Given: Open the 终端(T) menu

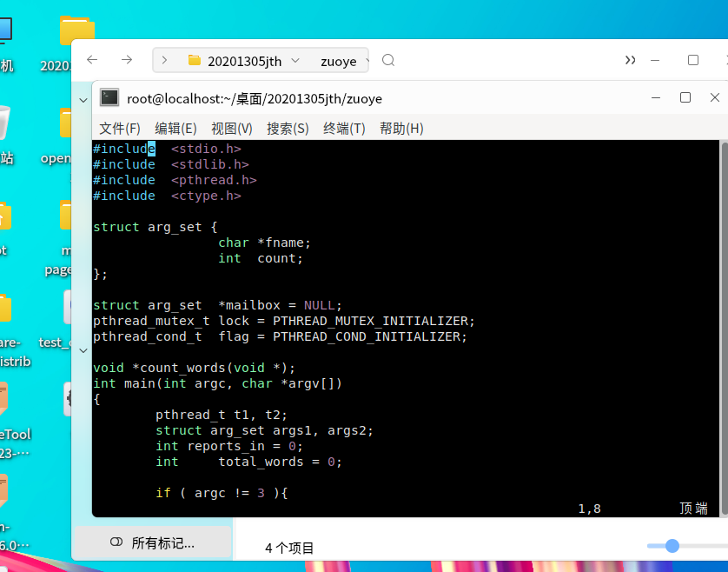Looking at the screenshot, I should point(344,129).
